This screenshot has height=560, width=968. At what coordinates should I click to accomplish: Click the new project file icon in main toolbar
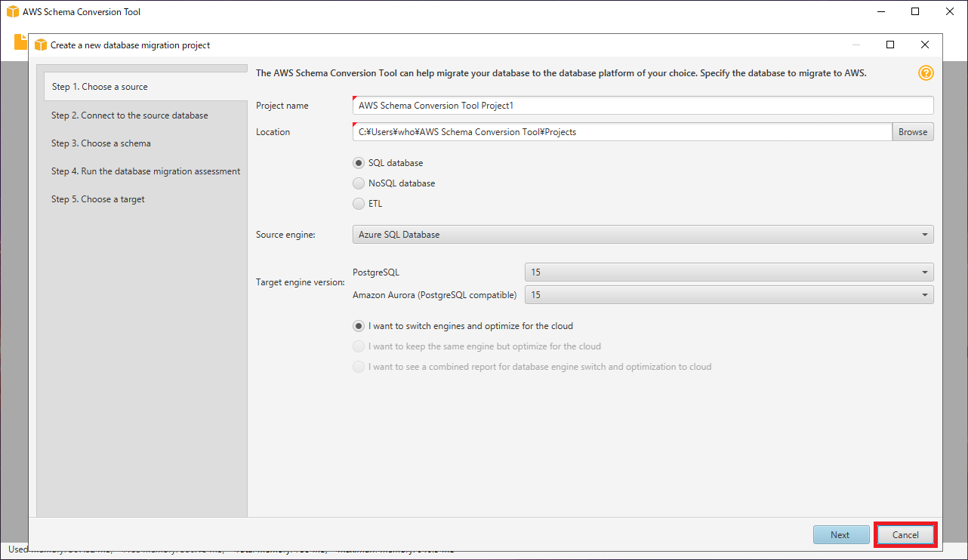20,42
